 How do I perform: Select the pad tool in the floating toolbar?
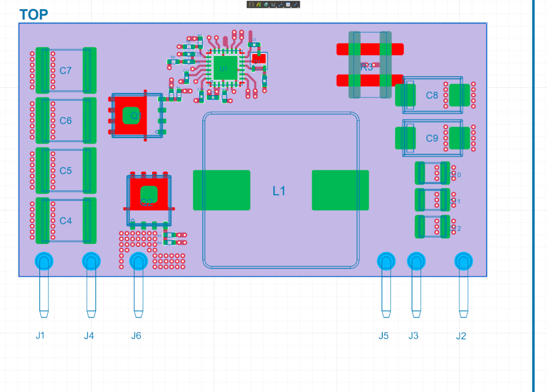[251, 5]
